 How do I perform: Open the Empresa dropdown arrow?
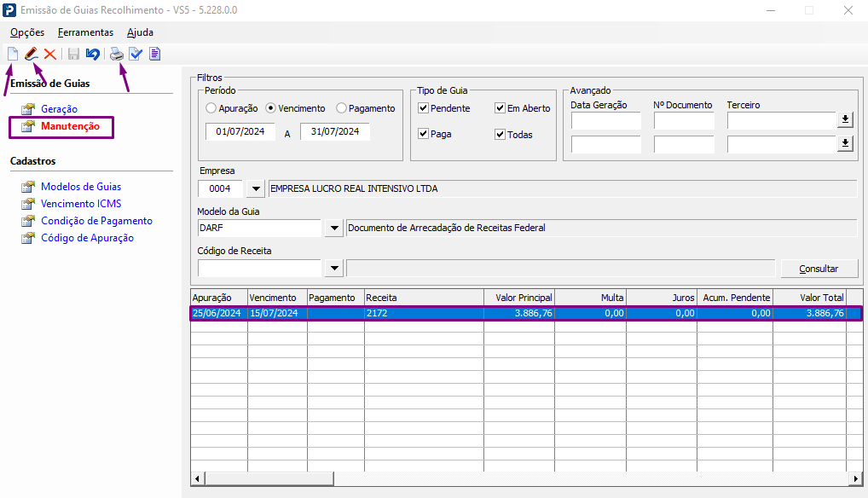pos(255,188)
